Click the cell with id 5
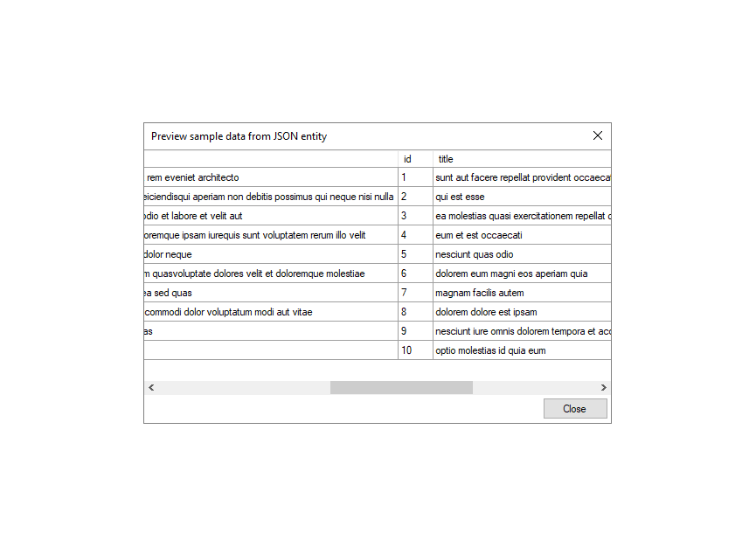Image resolution: width=756 pixels, height=547 pixels. (x=415, y=254)
